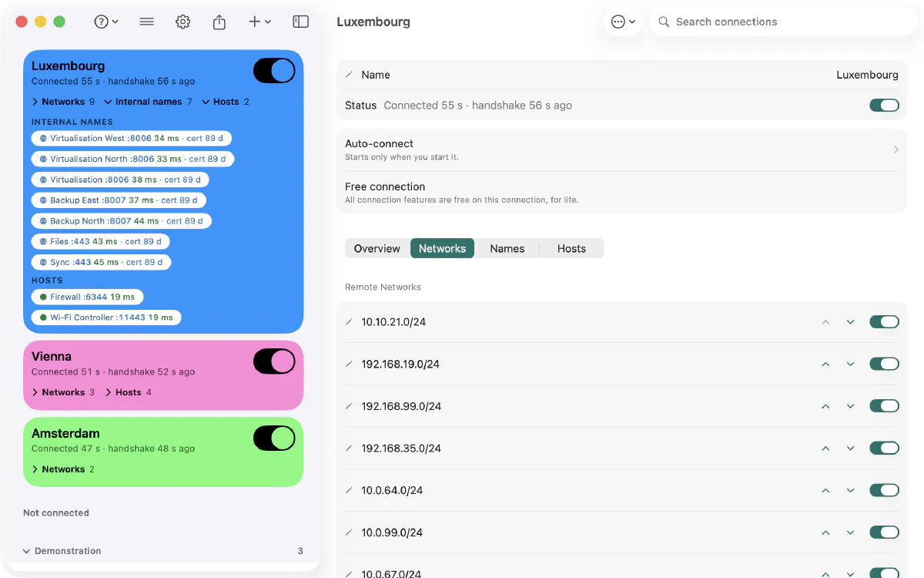Edit network 192.168.35.0/24 pencil icon
Image resolution: width=924 pixels, height=578 pixels.
[349, 448]
